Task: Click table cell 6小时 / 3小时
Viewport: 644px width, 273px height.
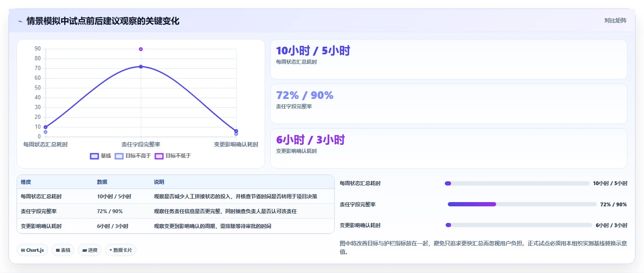Action: tap(113, 226)
